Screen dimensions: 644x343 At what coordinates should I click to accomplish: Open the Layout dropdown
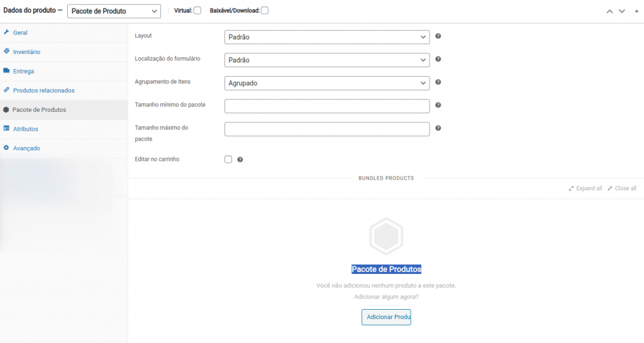[327, 37]
